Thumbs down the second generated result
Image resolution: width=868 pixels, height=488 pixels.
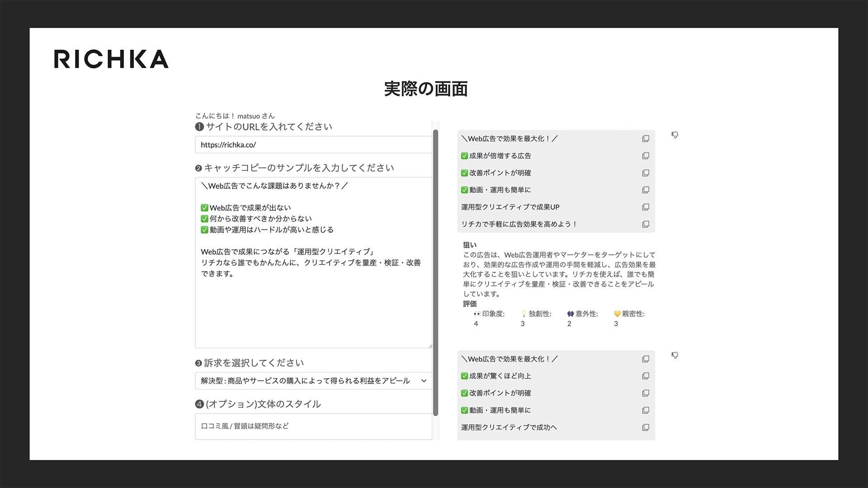coord(675,356)
